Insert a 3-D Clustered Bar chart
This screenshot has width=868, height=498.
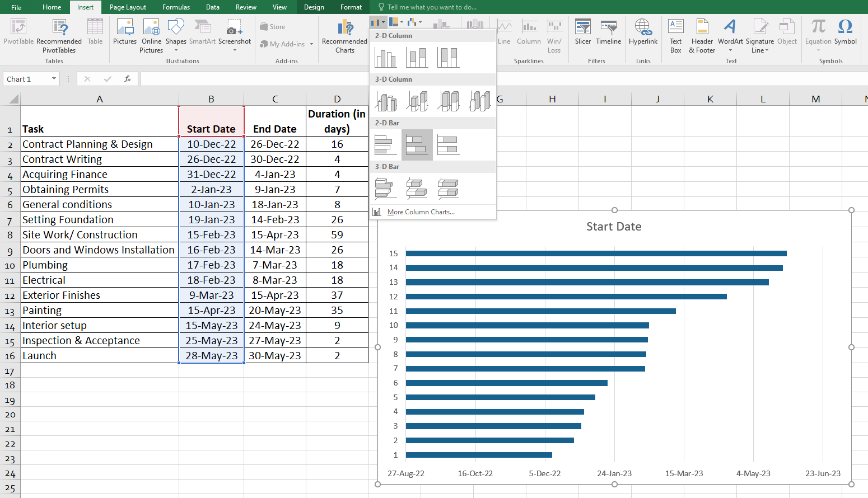pos(385,189)
